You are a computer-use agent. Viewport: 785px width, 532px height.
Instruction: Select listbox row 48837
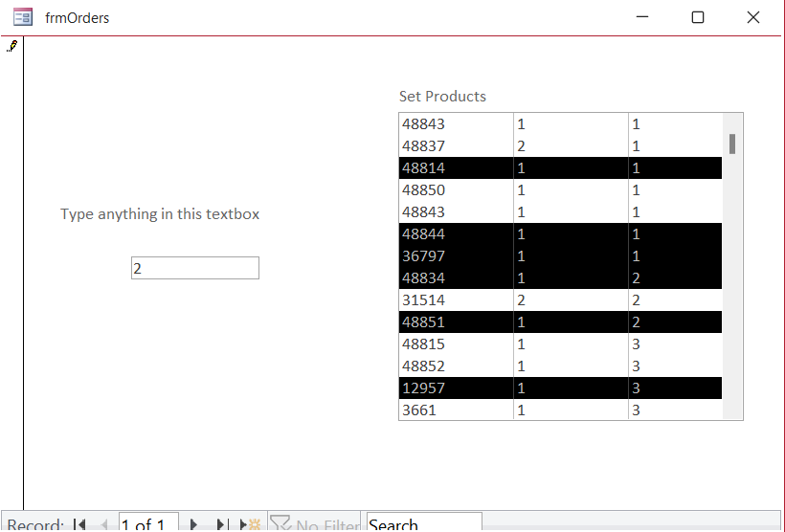(x=560, y=146)
